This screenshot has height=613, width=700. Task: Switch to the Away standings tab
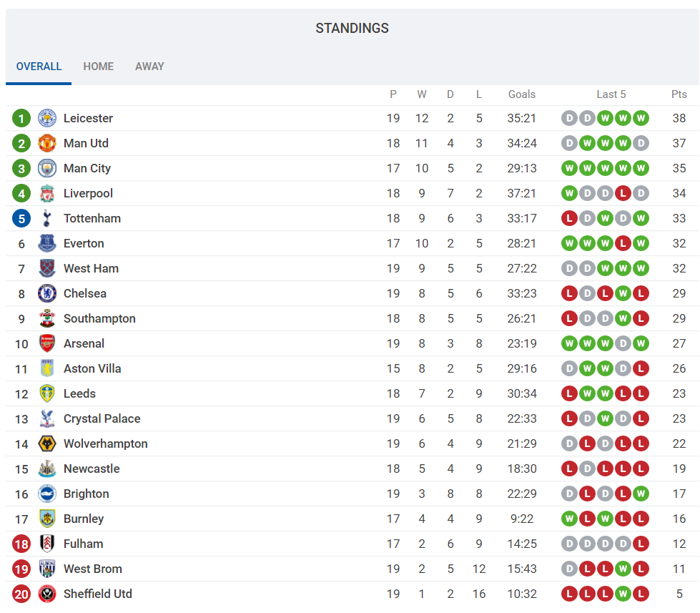click(149, 67)
